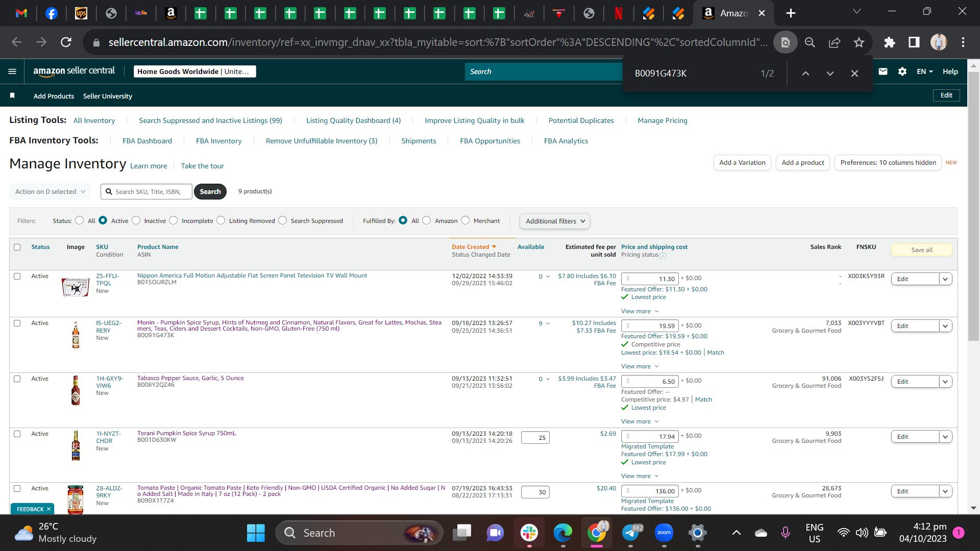Open the Seller Central settings gear
The width and height of the screenshot is (980, 551).
(x=902, y=71)
